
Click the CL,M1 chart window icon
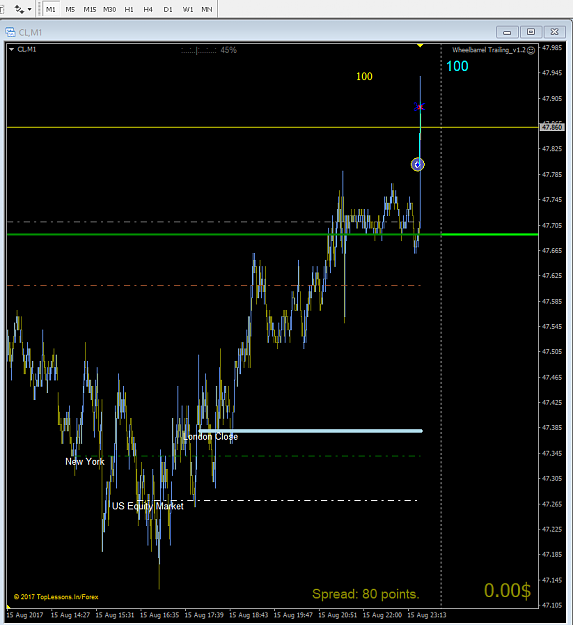(10, 32)
